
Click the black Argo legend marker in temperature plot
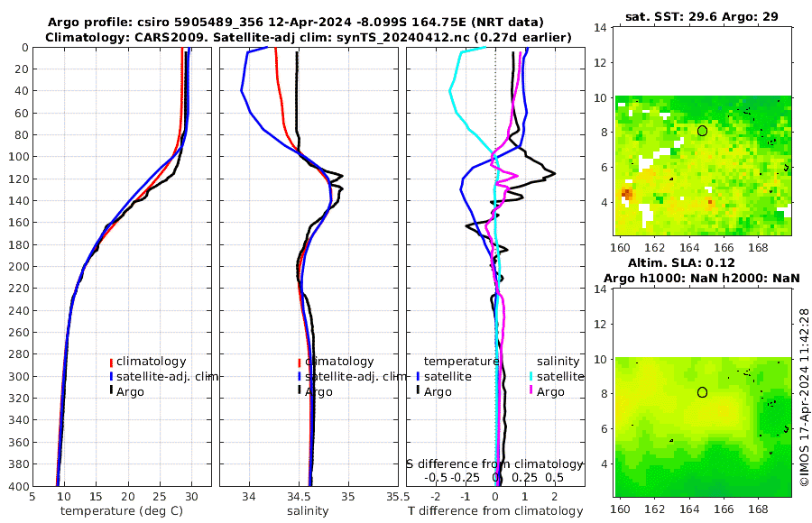point(111,391)
